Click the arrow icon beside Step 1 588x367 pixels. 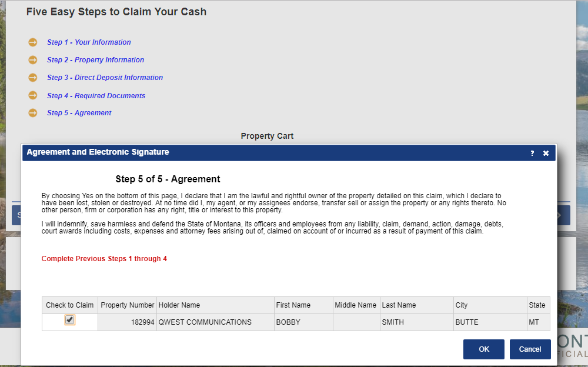tap(33, 42)
